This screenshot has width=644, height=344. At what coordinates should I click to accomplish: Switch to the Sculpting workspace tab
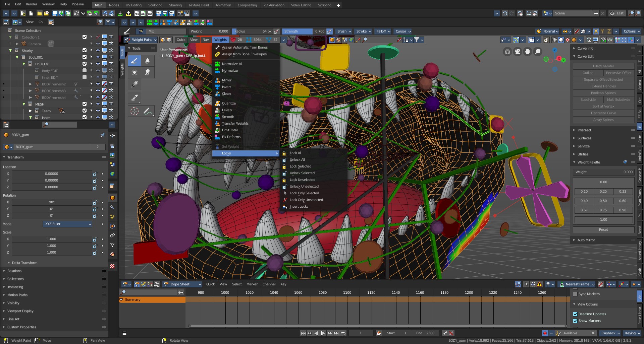click(x=155, y=5)
